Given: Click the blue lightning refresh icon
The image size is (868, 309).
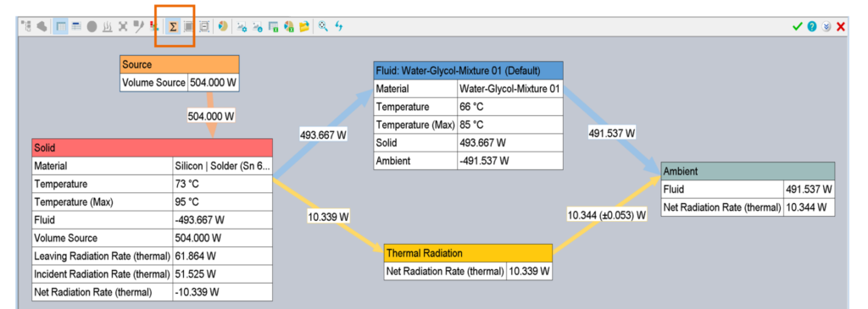Looking at the screenshot, I should [338, 26].
